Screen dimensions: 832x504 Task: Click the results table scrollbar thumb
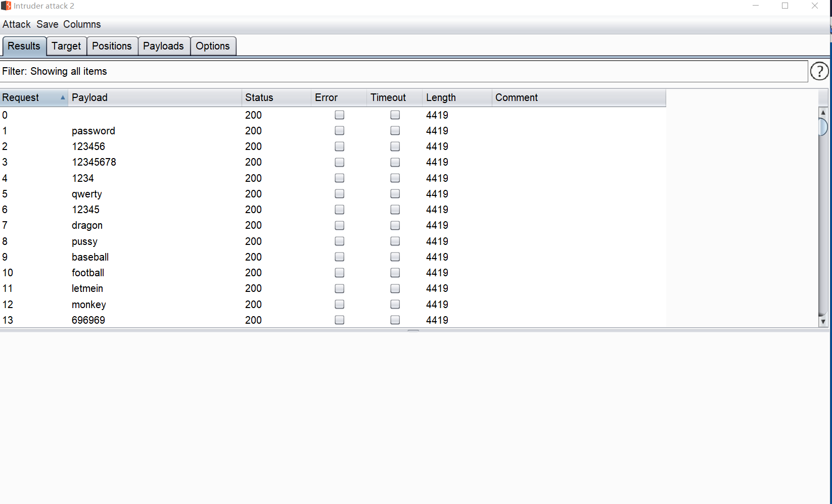coord(823,127)
